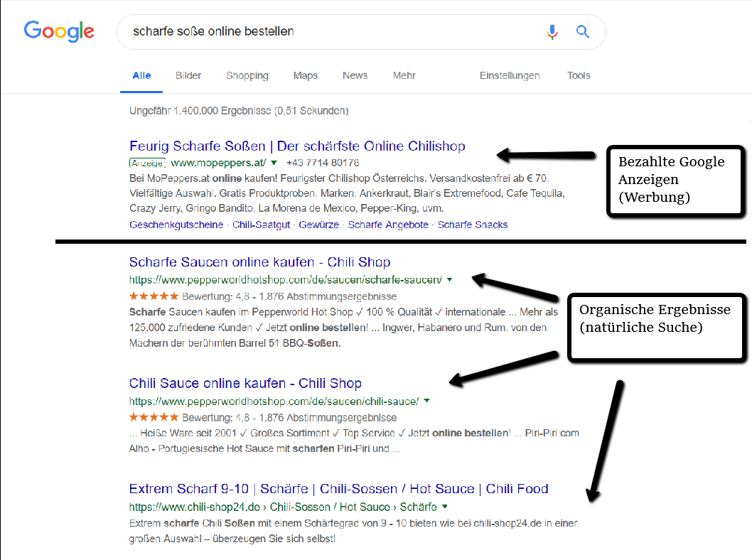The width and height of the screenshot is (752, 560).
Task: Open ad 'Feurig Scharfe Soßen' headline
Action: [x=297, y=146]
